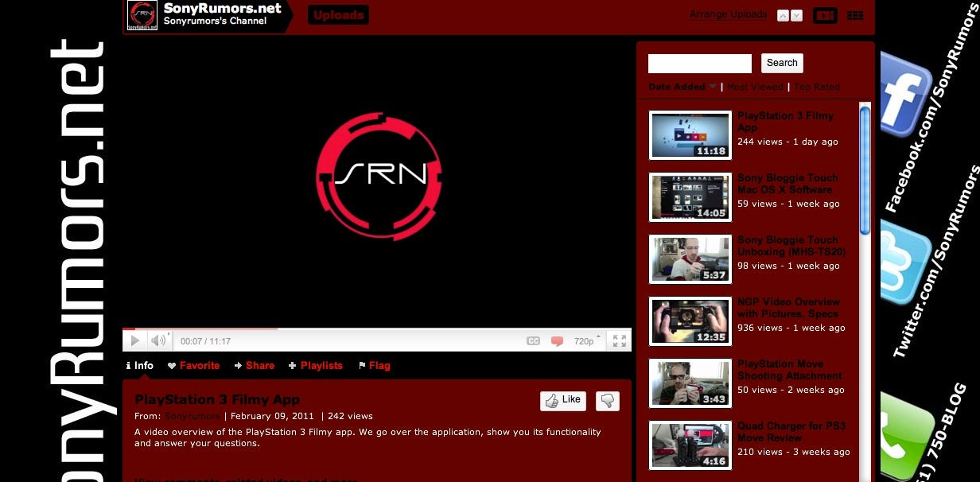Open the 720p video quality menu
980x482 pixels.
[588, 341]
